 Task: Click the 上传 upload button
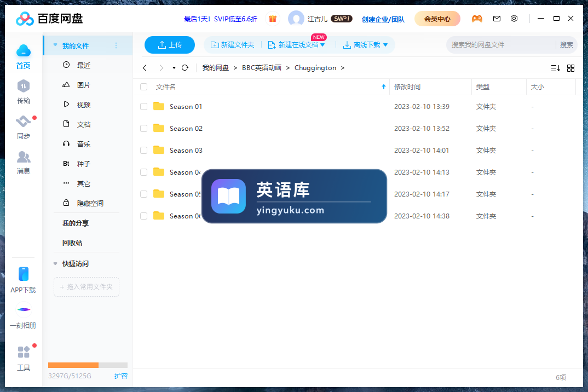170,45
